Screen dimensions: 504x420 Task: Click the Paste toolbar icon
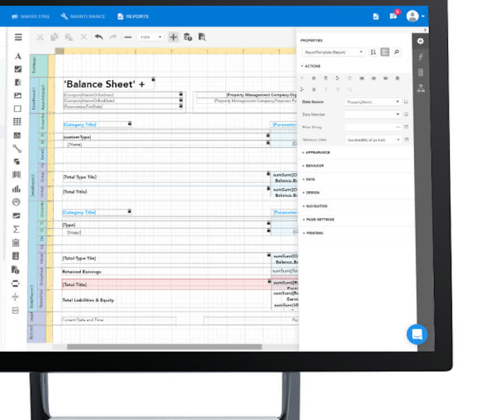click(69, 38)
